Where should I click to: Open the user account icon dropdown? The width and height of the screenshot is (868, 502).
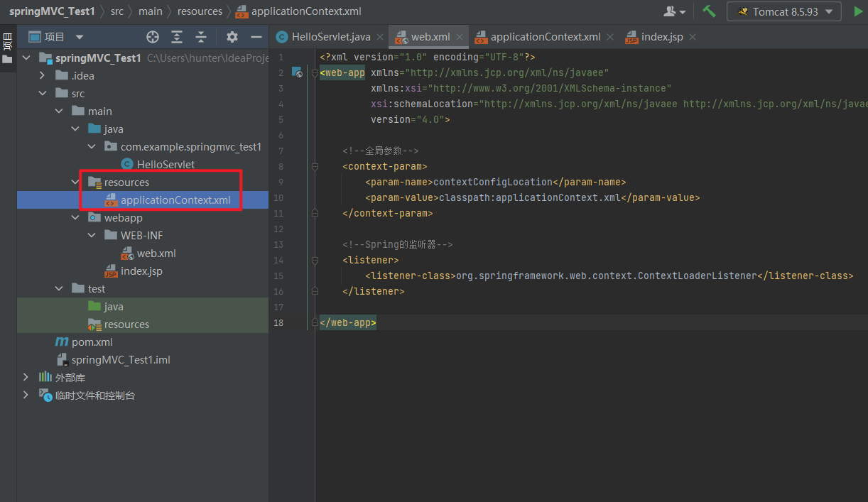coord(674,11)
